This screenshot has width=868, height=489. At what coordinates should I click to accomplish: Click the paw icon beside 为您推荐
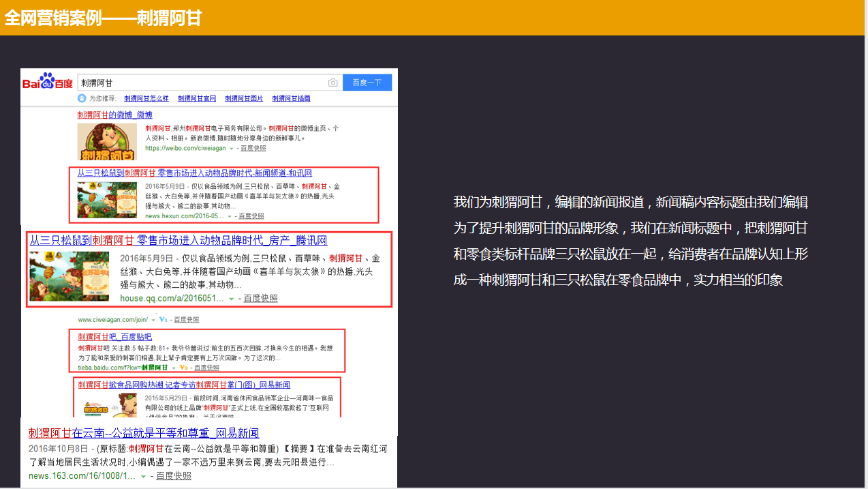coord(82,98)
